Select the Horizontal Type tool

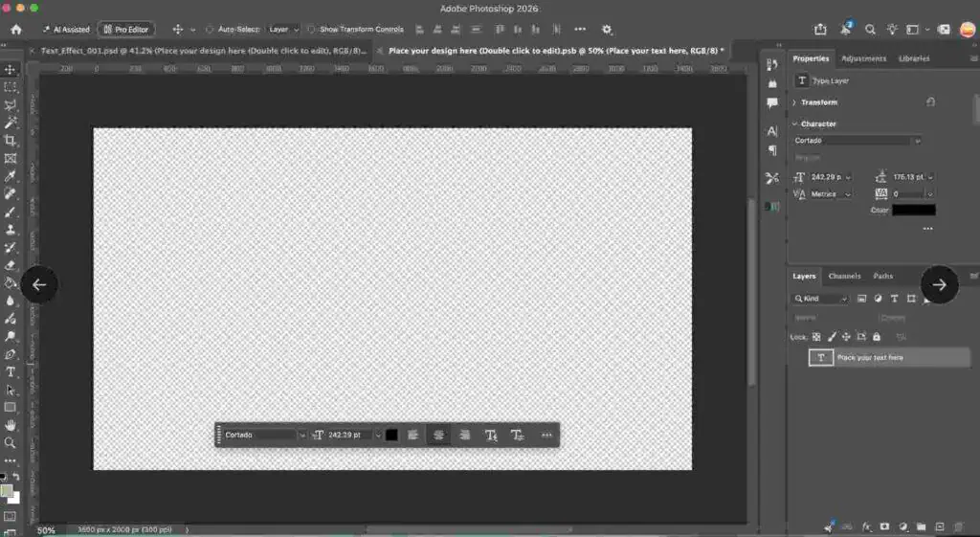click(x=10, y=372)
